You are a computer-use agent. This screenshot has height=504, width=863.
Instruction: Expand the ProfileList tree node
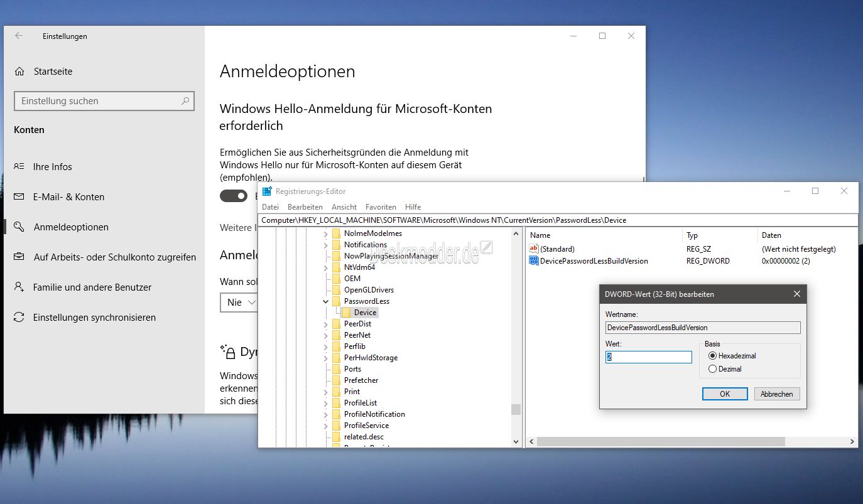point(326,403)
